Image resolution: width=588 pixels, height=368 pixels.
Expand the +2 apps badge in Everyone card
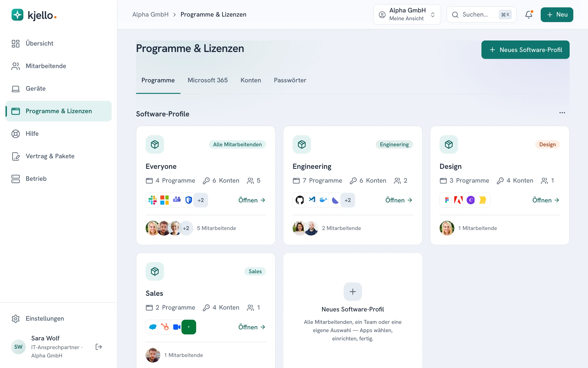pos(201,200)
